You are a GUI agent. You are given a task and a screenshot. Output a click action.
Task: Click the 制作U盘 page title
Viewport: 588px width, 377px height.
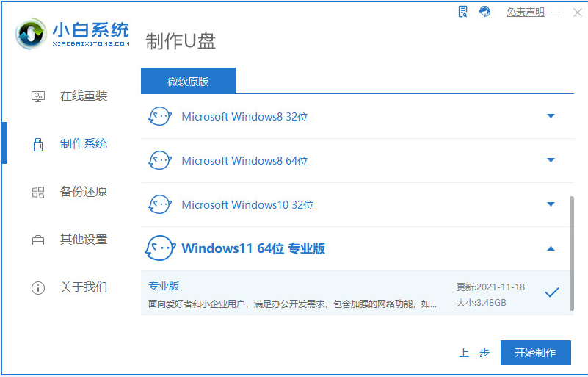181,41
